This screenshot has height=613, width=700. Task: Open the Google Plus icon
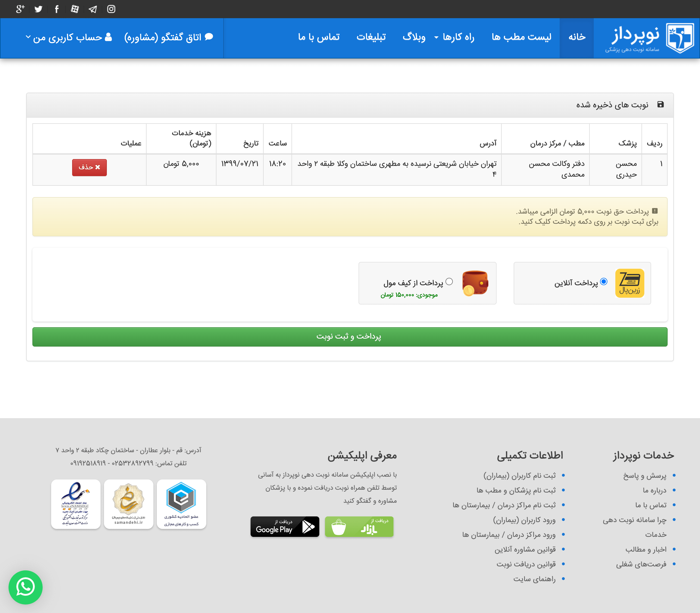[20, 9]
